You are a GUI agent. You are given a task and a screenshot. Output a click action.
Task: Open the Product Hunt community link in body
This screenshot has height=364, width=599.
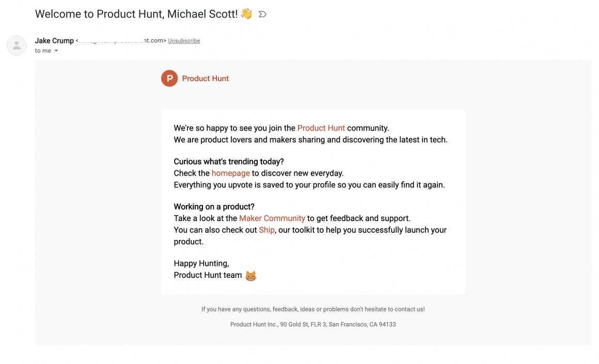[x=321, y=128]
